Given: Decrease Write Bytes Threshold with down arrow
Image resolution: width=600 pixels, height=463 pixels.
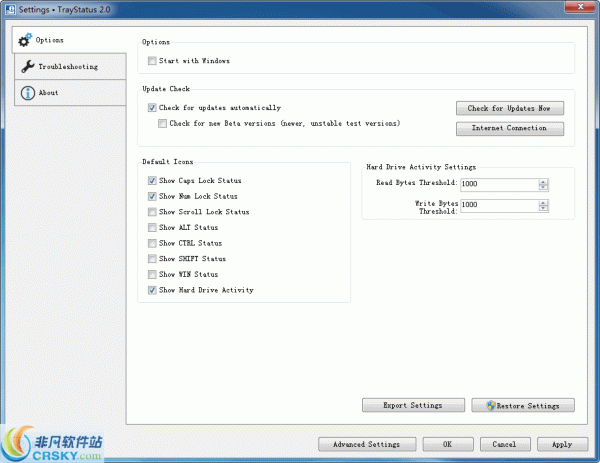Looking at the screenshot, I should coord(543,209).
